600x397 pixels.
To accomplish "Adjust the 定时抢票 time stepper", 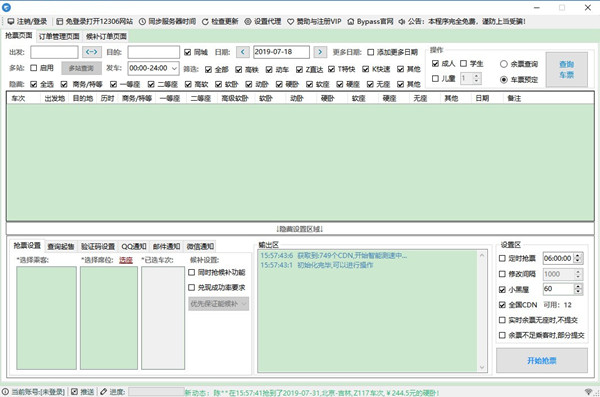I will pyautogui.click(x=578, y=258).
